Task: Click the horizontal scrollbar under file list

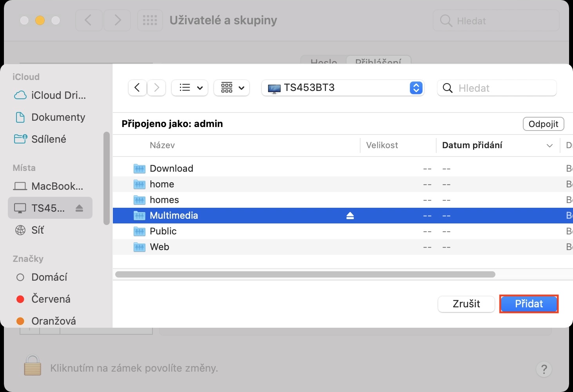Action: (x=305, y=274)
